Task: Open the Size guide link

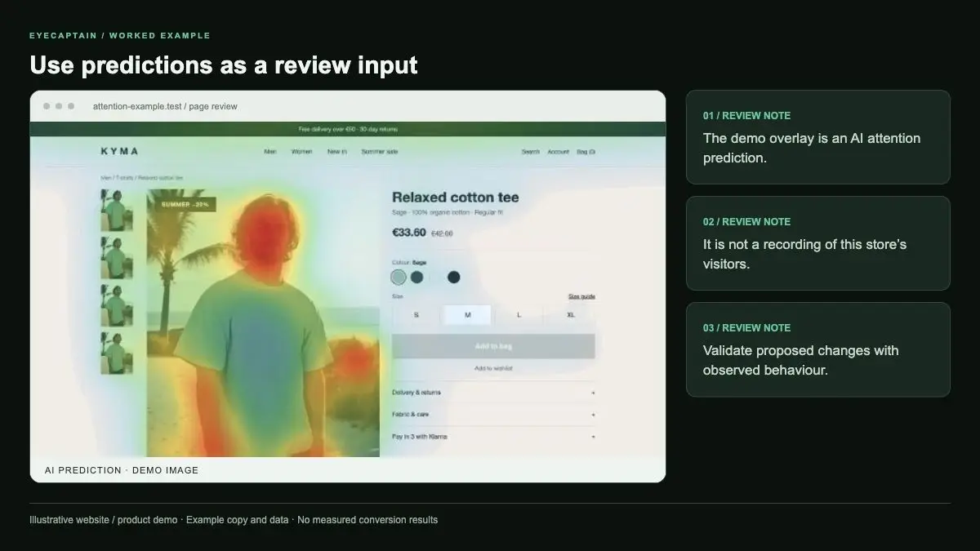Action: [581, 296]
